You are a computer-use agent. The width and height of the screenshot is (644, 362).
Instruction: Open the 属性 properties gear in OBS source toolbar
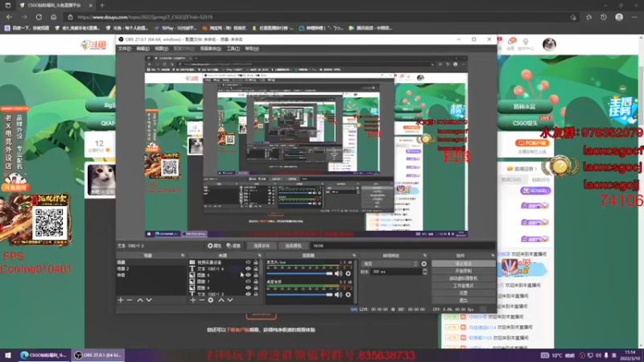tap(214, 246)
